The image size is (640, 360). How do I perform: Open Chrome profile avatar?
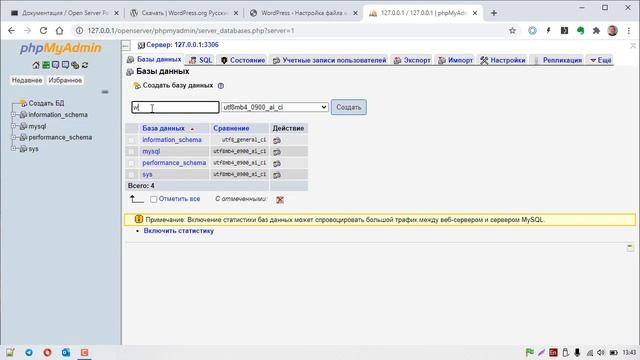coord(612,31)
